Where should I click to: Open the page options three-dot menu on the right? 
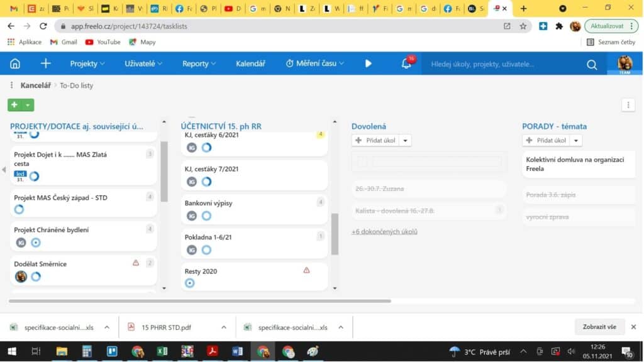(628, 105)
